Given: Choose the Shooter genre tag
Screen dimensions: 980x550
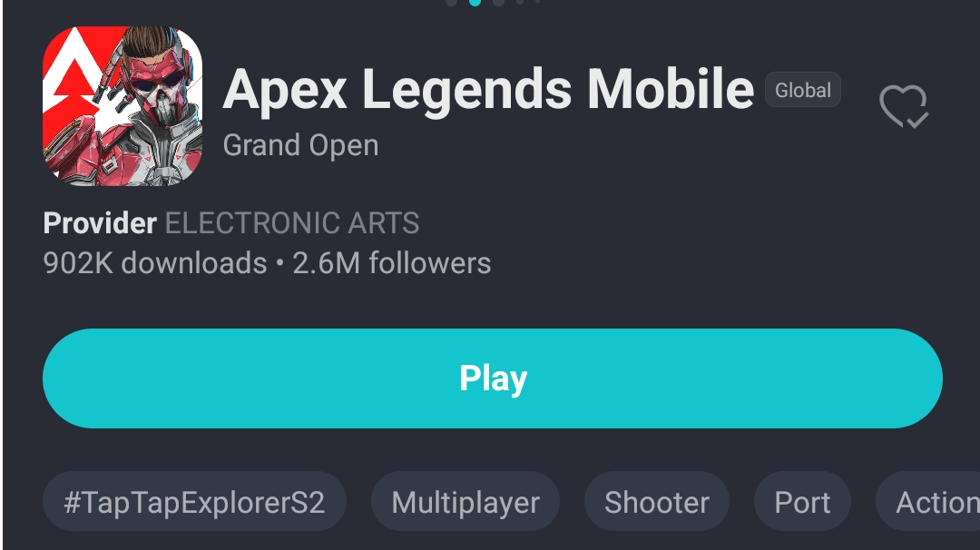Looking at the screenshot, I should pyautogui.click(x=657, y=502).
